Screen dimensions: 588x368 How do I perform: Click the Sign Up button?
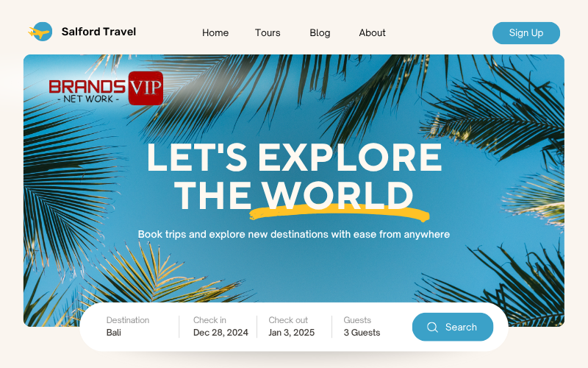point(526,33)
